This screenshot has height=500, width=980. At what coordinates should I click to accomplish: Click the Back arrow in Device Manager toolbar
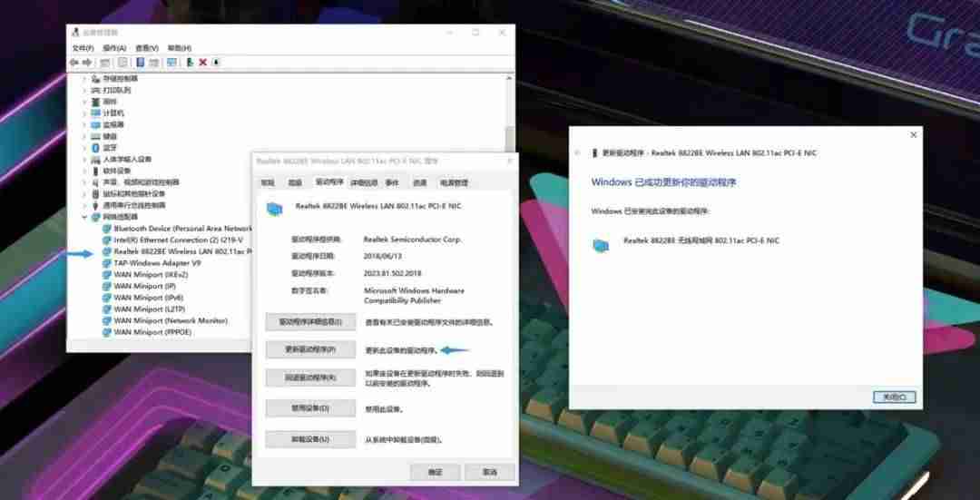pos(74,63)
